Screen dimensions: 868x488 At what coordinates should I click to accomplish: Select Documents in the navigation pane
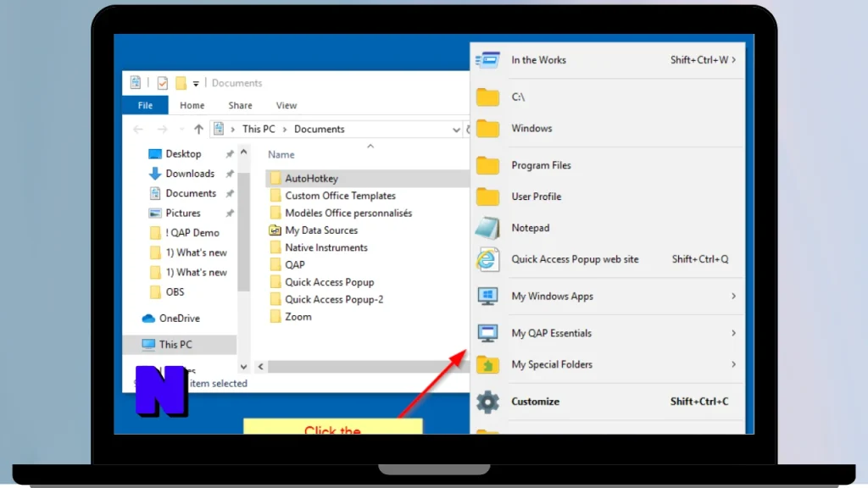(x=191, y=193)
